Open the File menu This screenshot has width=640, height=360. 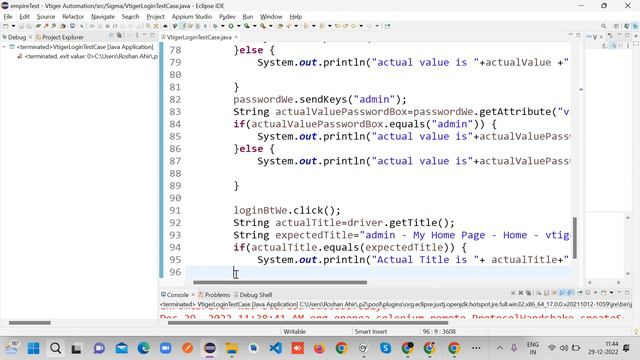point(8,17)
